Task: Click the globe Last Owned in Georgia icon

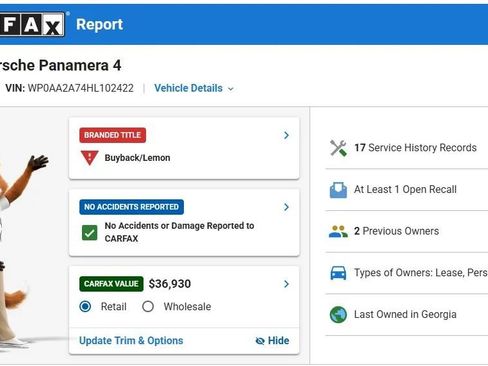Action: (x=338, y=314)
